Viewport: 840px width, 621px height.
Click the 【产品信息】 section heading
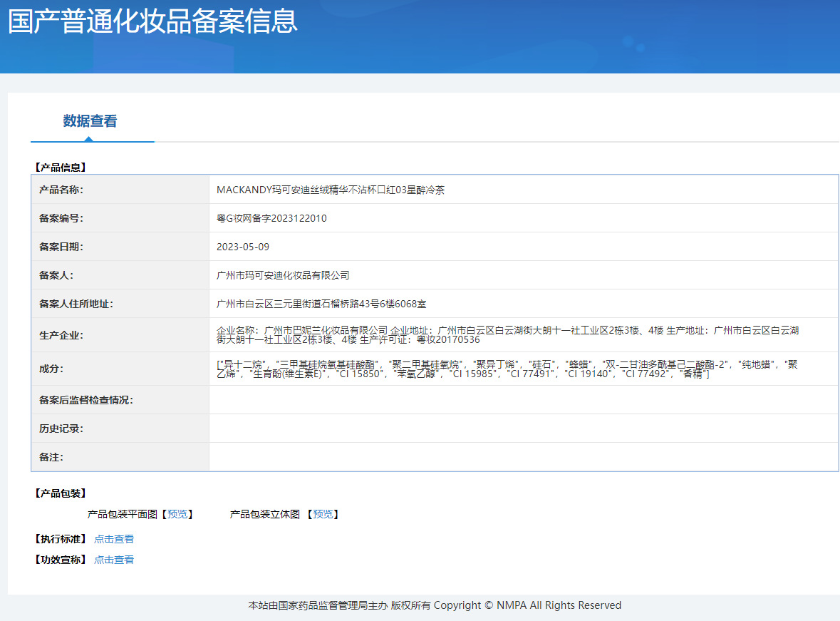(x=61, y=168)
